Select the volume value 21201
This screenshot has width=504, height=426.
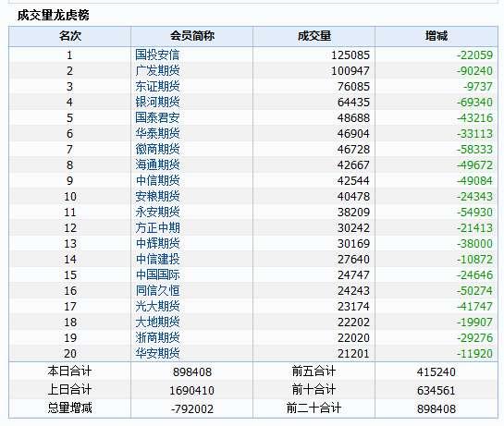[x=353, y=354]
